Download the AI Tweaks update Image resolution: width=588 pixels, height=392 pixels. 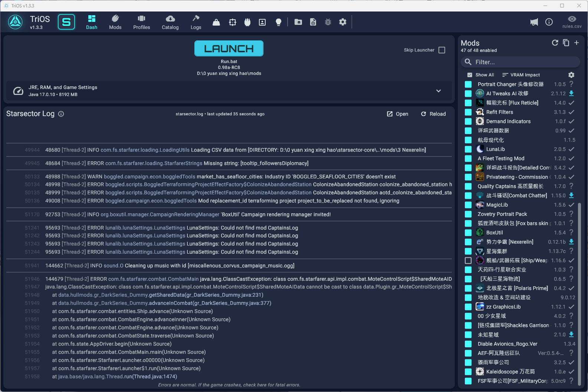coord(571,93)
